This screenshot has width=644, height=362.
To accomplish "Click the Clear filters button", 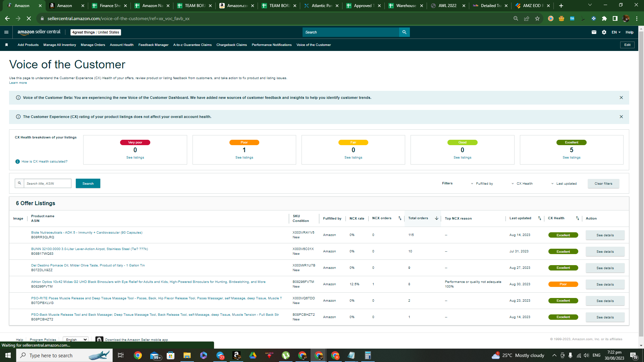I will pos(603,184).
